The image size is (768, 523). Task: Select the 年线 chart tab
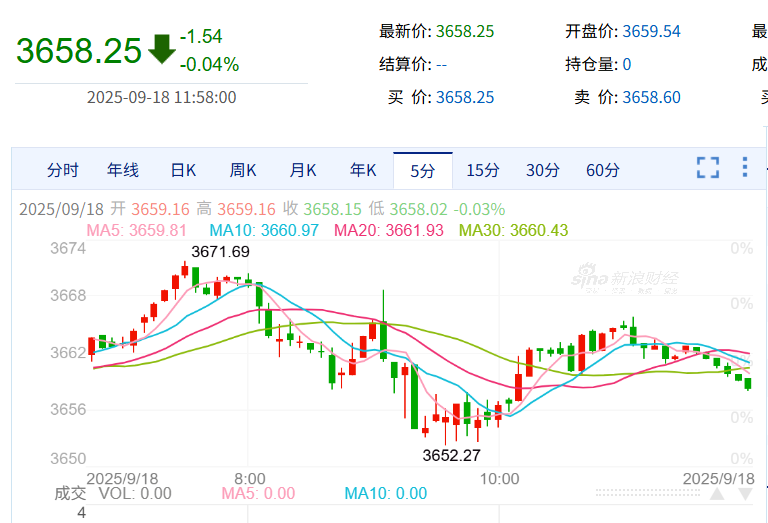(123, 170)
